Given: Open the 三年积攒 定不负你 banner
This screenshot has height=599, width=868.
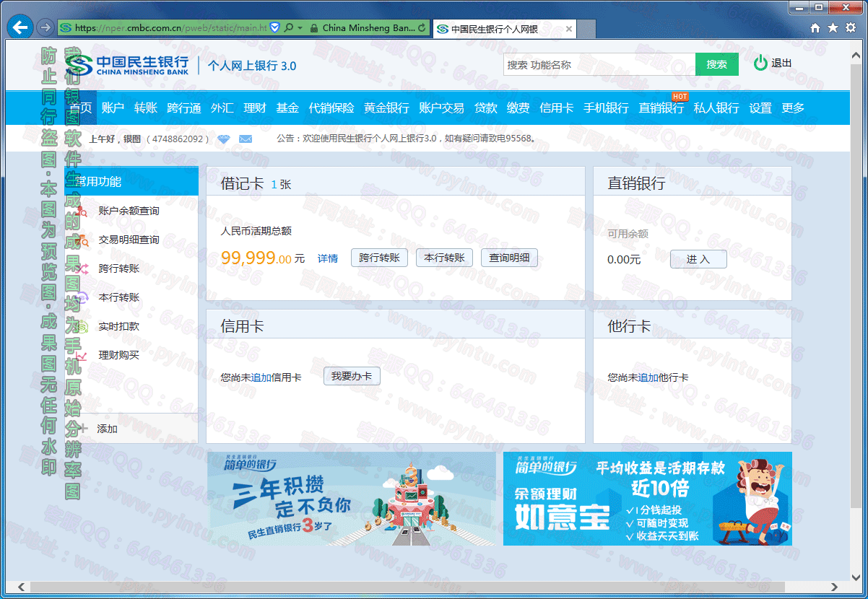Looking at the screenshot, I should pos(352,499).
